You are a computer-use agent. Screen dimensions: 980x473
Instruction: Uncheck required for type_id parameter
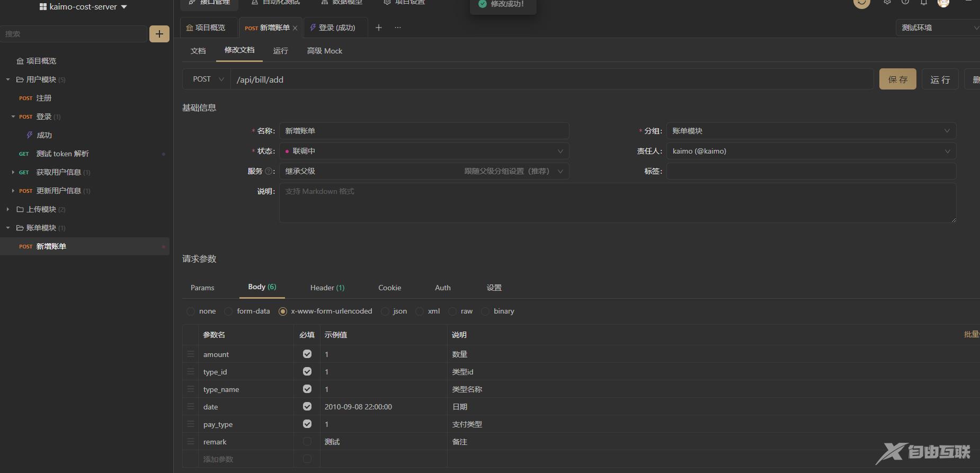coord(307,371)
